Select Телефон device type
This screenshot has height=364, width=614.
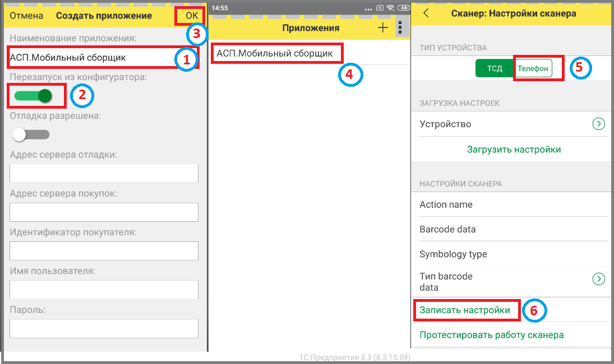point(533,68)
